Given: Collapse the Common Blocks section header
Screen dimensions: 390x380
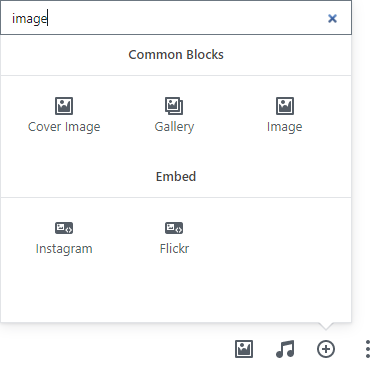Looking at the screenshot, I should coord(176,55).
